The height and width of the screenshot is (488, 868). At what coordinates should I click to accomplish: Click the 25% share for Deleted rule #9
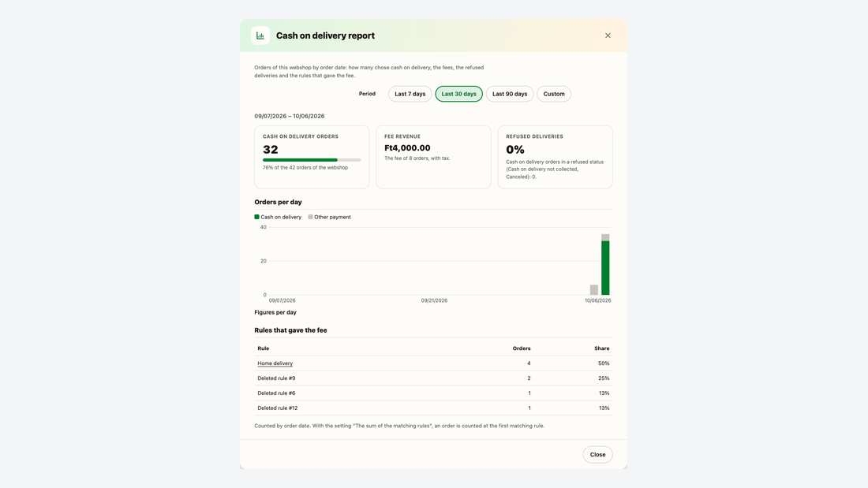point(604,378)
